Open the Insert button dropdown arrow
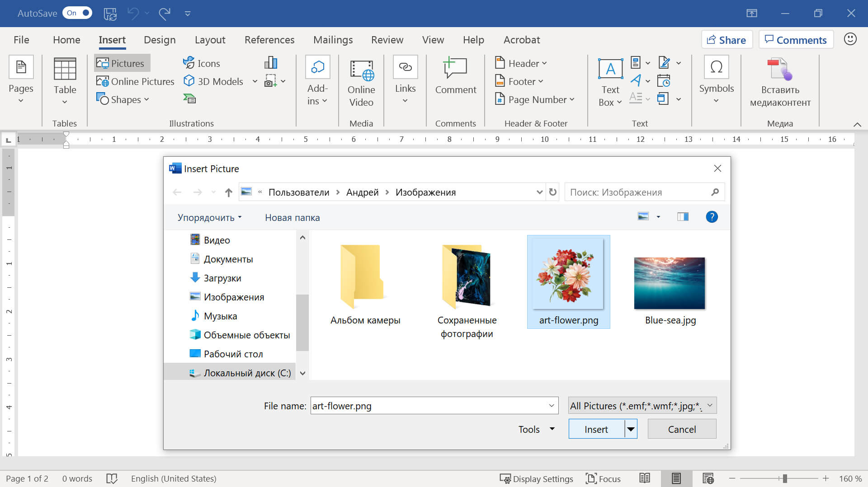Image resolution: width=868 pixels, height=487 pixels. (x=631, y=429)
